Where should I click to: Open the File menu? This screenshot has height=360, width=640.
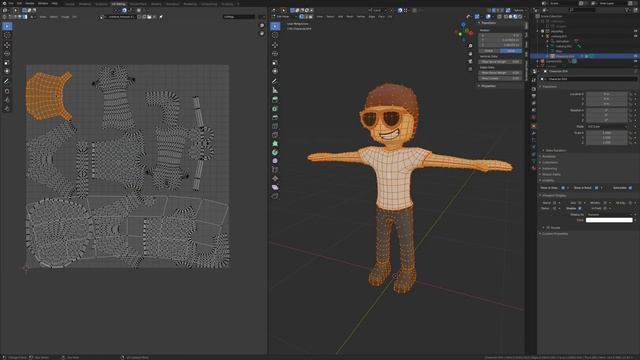click(11, 3)
